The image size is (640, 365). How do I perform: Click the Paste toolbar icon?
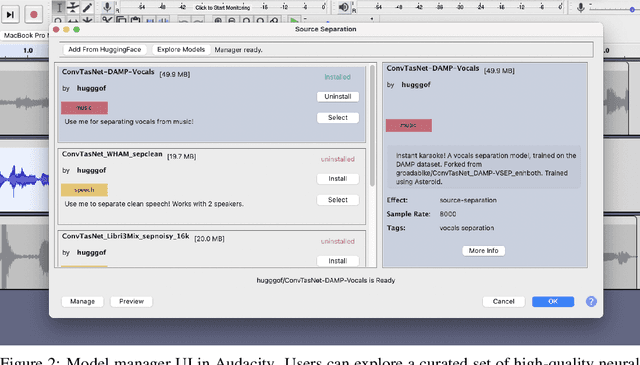tap(135, 20)
